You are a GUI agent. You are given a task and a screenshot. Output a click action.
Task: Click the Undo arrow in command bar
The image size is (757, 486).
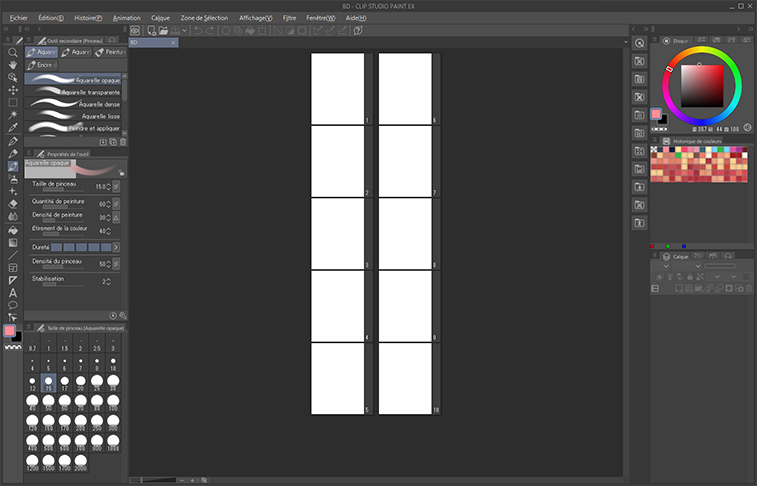click(x=198, y=31)
